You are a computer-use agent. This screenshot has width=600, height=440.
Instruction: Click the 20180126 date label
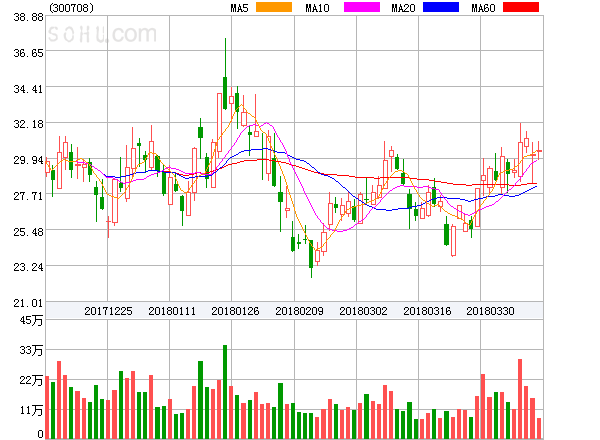tap(235, 311)
